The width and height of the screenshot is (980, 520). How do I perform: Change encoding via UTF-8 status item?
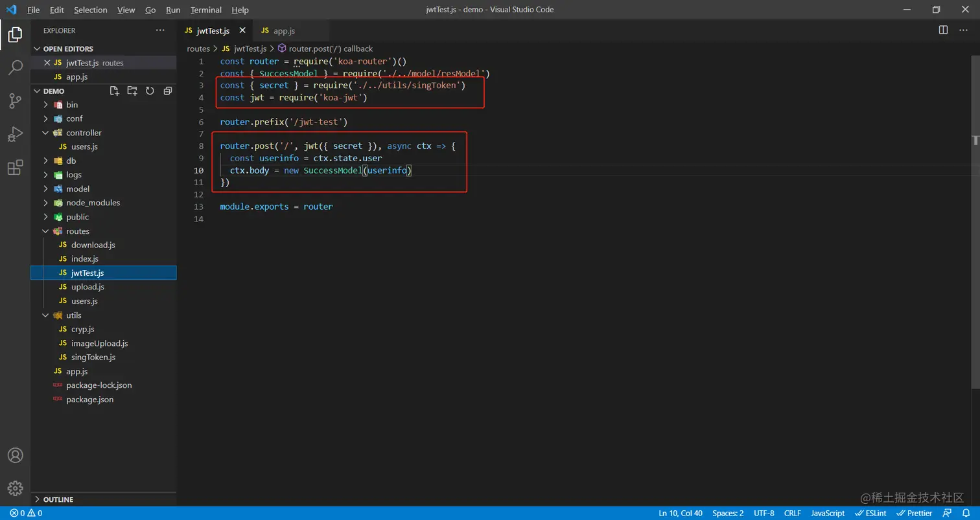click(764, 513)
